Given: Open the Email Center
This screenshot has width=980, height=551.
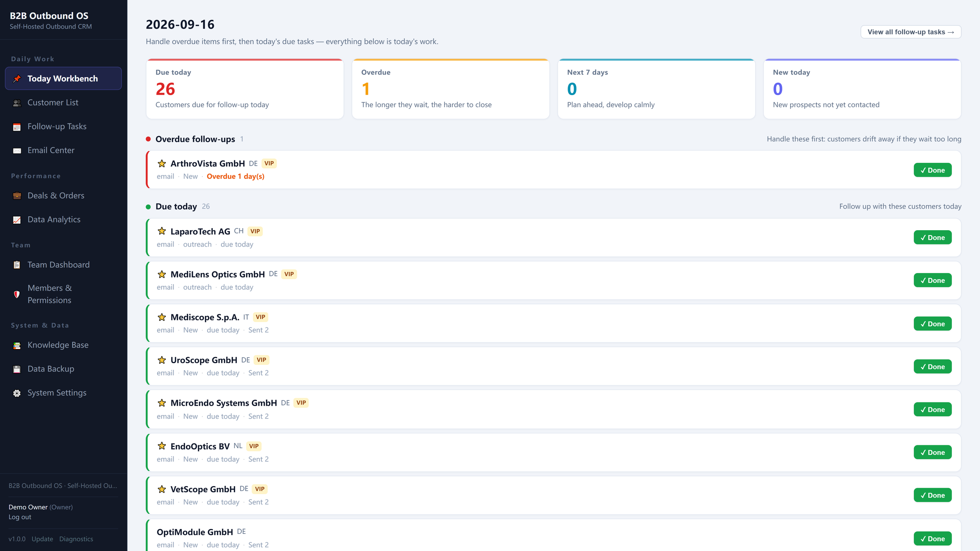Looking at the screenshot, I should click(x=63, y=150).
